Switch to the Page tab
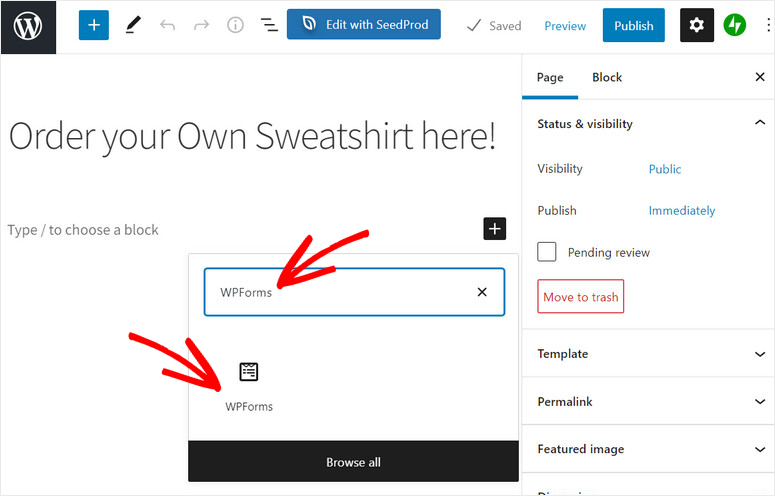Screen dimensions: 775x496 click(550, 78)
